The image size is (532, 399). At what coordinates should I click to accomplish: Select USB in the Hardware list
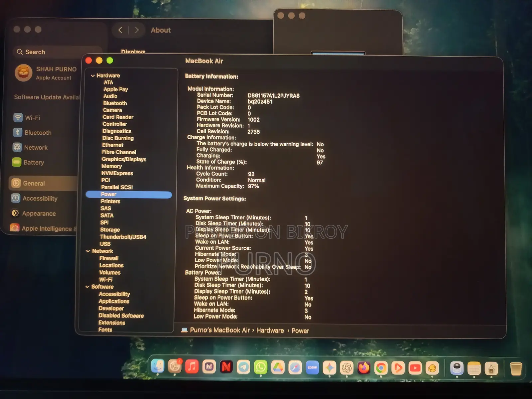point(105,244)
